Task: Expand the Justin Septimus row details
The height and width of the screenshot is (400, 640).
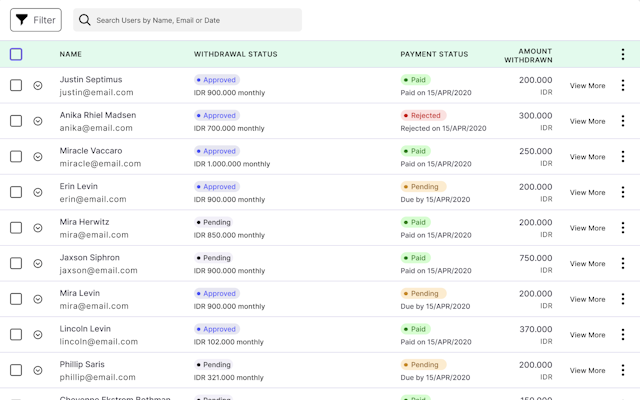Action: (38, 86)
